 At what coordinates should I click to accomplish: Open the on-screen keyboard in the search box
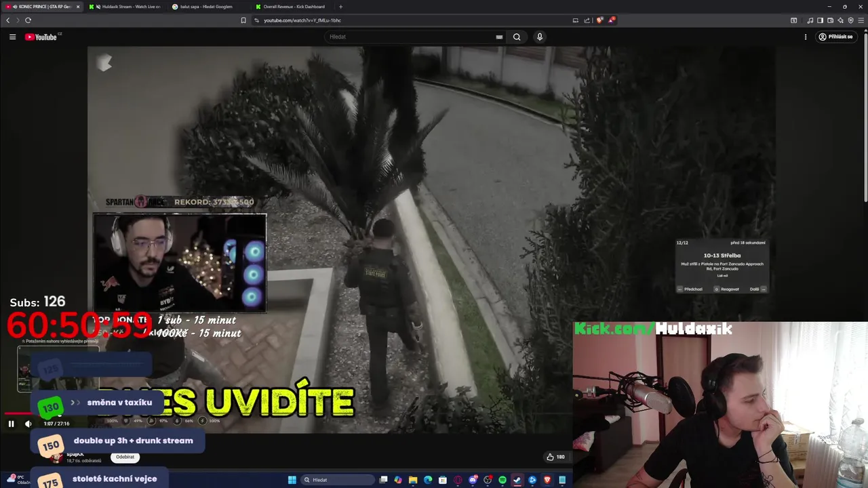[x=499, y=37]
